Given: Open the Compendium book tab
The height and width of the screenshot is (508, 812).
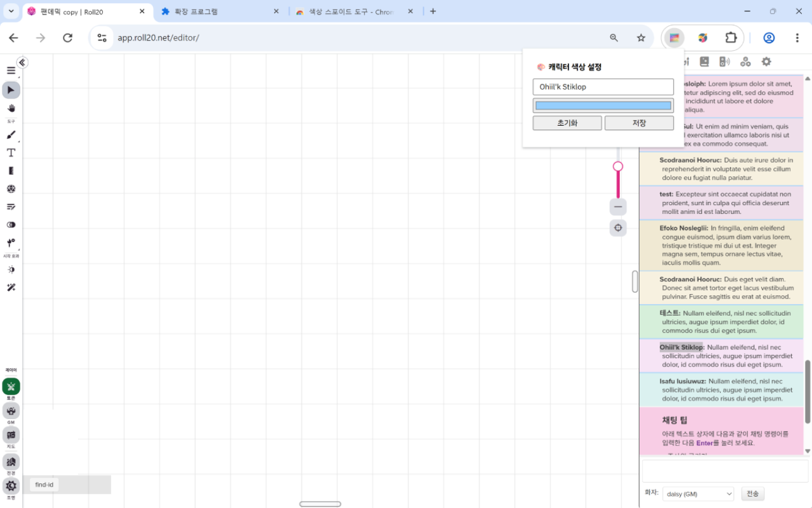Looking at the screenshot, I should click(704, 62).
